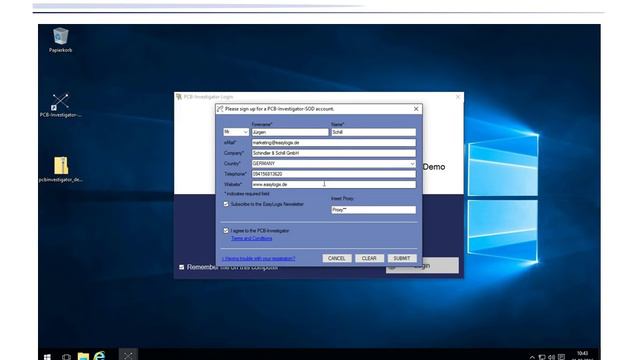This screenshot has width=640, height=360.
Task: Click the PCB-Investigator Login window title icon
Action: tap(179, 97)
